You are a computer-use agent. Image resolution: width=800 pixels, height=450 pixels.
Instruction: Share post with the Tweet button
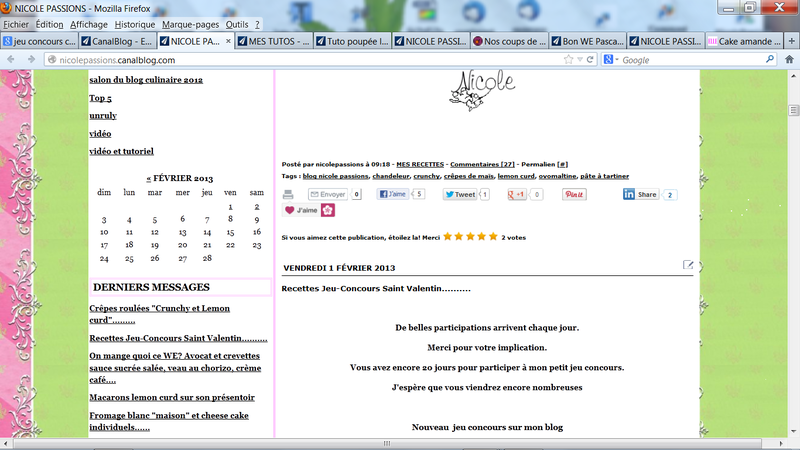(x=460, y=194)
